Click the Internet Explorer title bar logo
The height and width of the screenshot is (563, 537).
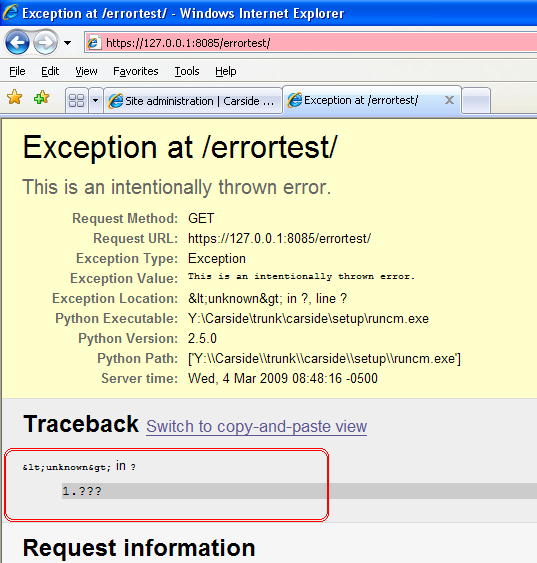10,13
